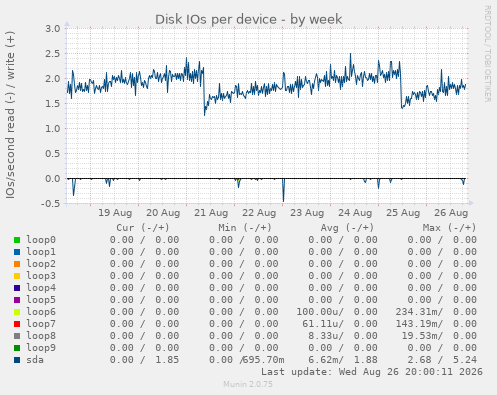This screenshot has height=395, width=497.
Task: Click the loop2 orange color swatch
Action: 17,264
